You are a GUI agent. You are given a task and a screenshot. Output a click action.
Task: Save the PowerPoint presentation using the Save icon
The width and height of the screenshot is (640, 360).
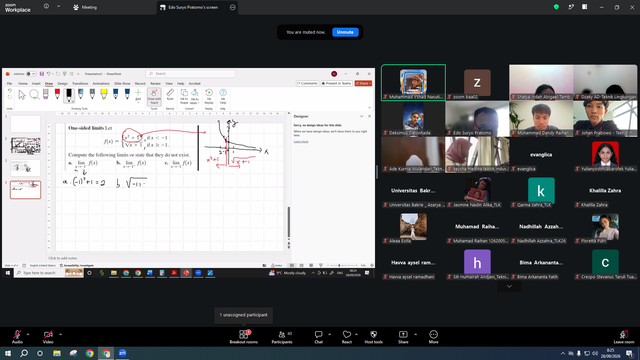pyautogui.click(x=42, y=74)
